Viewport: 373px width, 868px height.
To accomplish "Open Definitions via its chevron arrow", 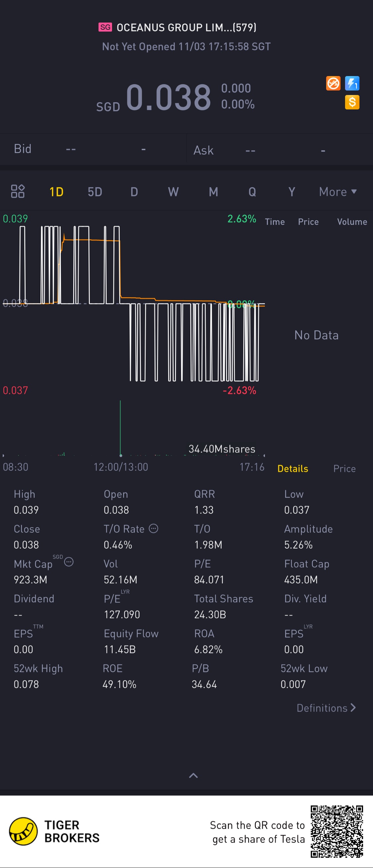I will click(x=353, y=708).
